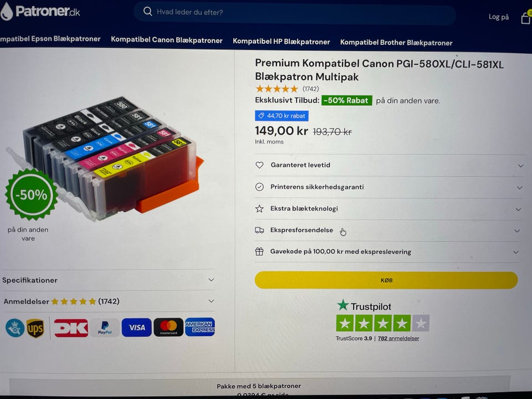Focus the Hvad leder du efter search field
The image size is (532, 399).
[294, 13]
